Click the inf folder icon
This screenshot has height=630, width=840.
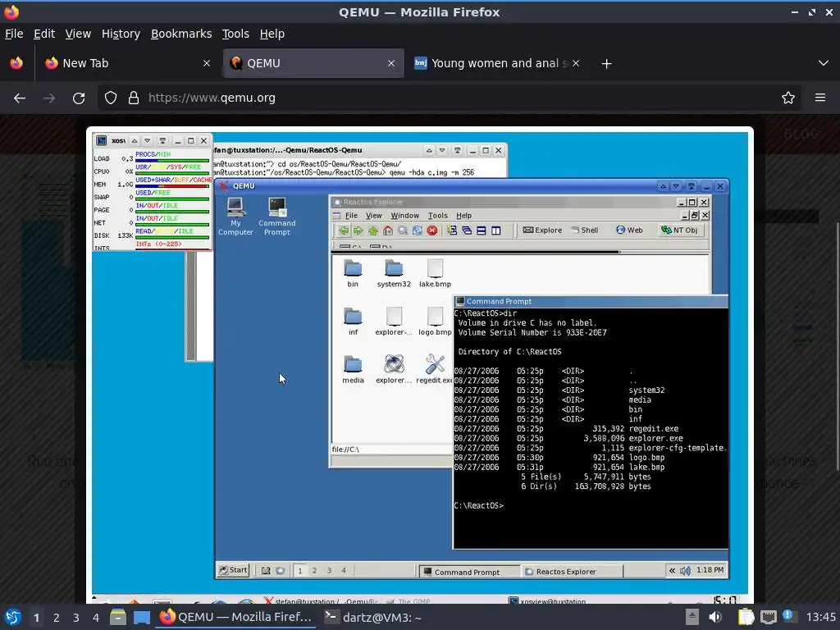point(353,322)
